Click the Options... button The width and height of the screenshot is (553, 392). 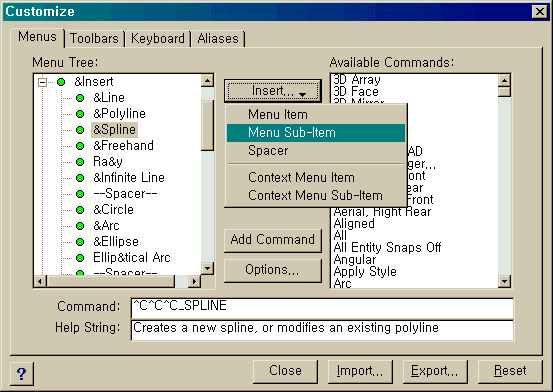click(273, 270)
